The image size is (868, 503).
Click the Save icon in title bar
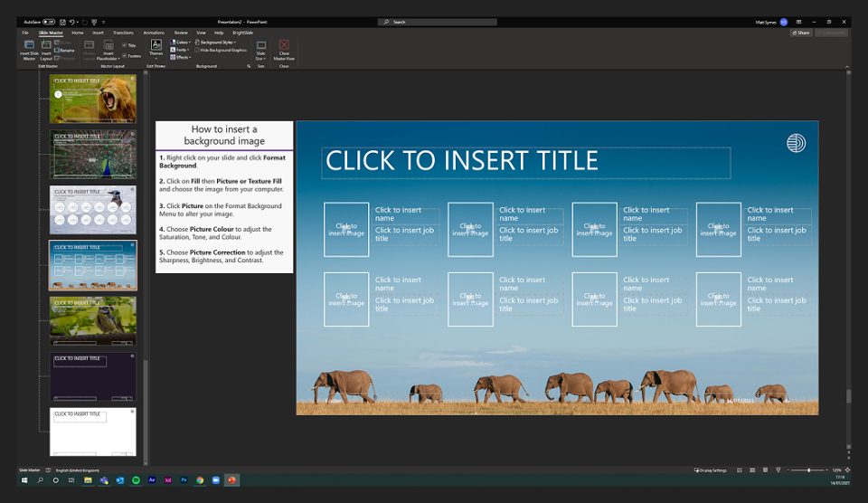[x=61, y=22]
